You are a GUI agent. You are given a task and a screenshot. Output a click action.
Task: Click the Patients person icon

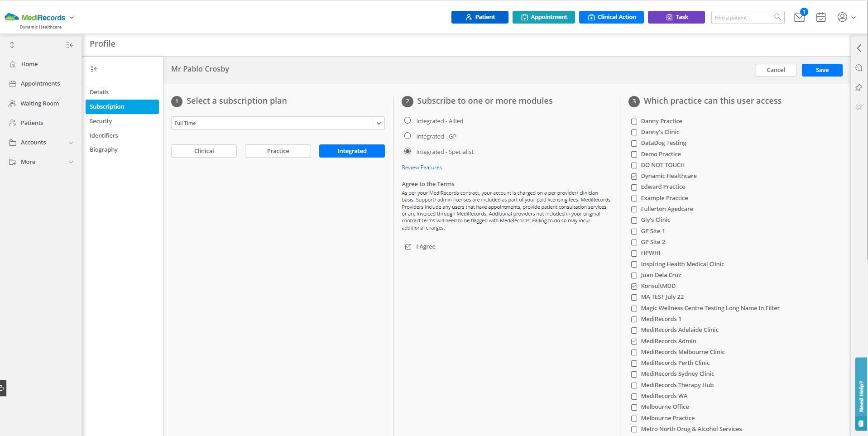13,123
